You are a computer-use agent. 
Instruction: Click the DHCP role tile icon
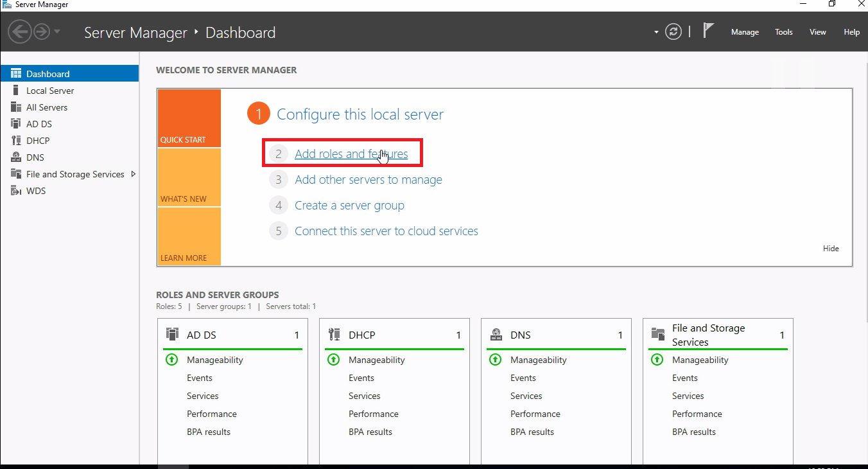coord(334,334)
